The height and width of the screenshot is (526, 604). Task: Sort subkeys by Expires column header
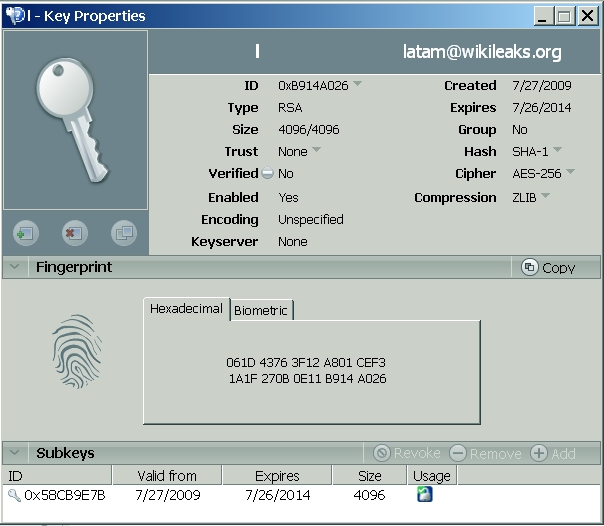pos(277,476)
